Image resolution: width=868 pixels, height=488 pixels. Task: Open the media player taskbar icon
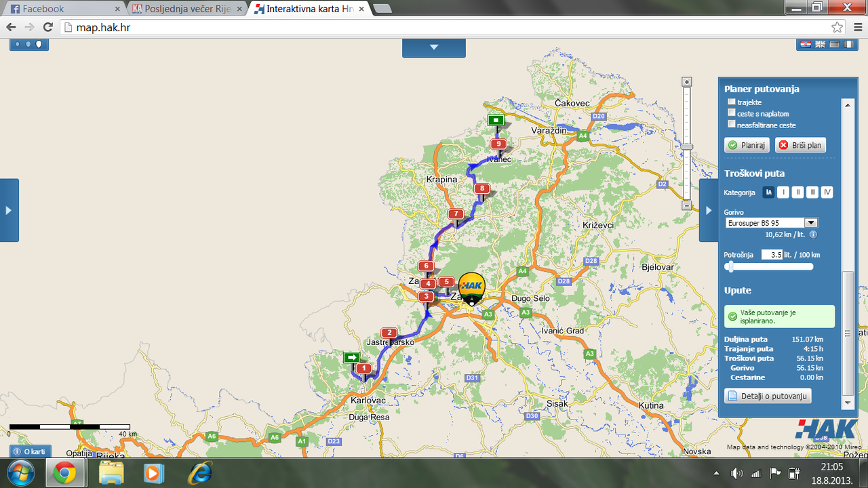[155, 472]
